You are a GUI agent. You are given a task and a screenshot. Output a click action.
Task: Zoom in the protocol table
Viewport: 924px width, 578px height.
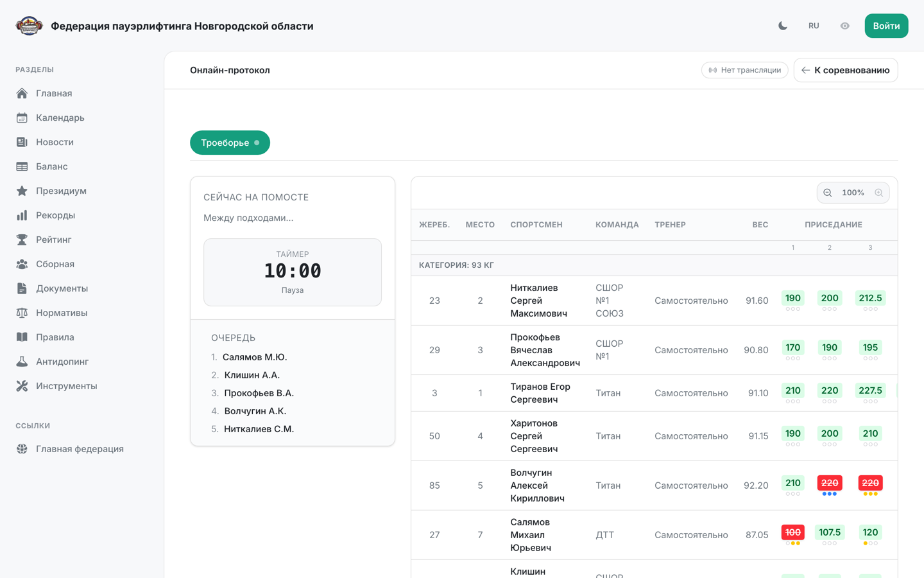(878, 193)
